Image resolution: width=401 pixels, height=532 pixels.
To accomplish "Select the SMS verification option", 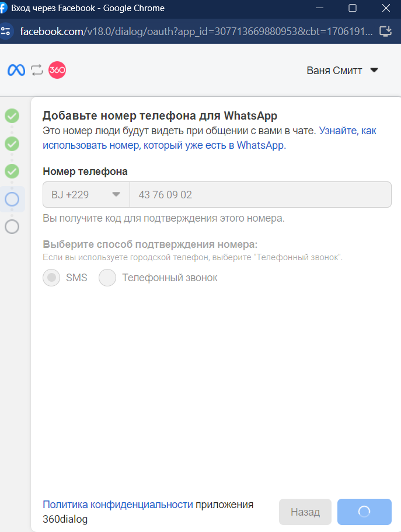I will pyautogui.click(x=51, y=278).
